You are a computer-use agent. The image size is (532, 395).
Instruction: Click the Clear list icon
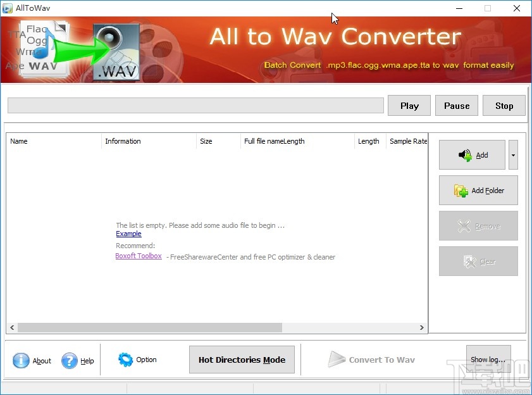(x=471, y=261)
